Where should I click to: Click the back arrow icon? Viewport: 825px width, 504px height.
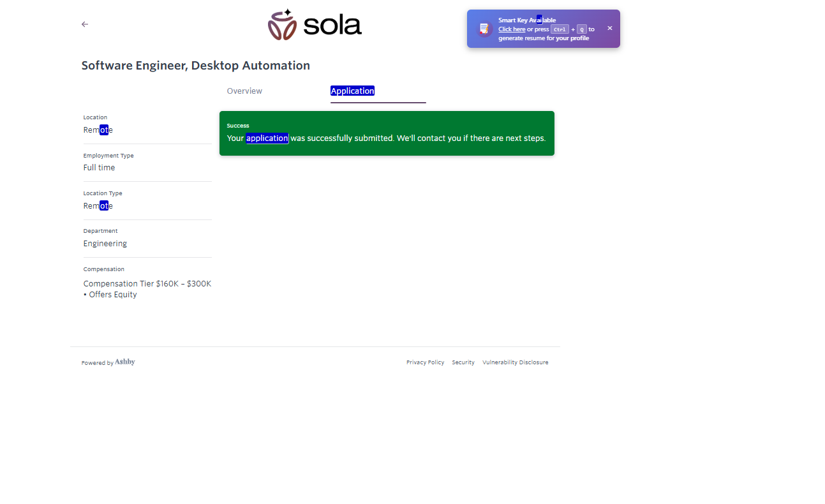(85, 24)
